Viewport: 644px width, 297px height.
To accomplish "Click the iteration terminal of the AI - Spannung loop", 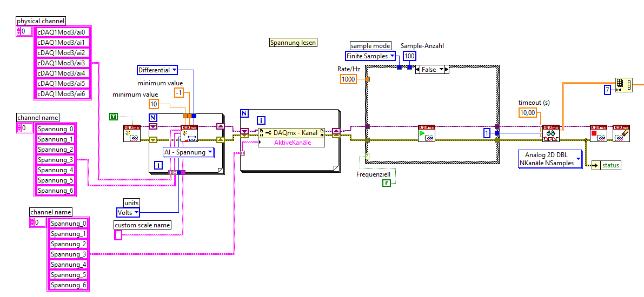I will pos(158,165).
